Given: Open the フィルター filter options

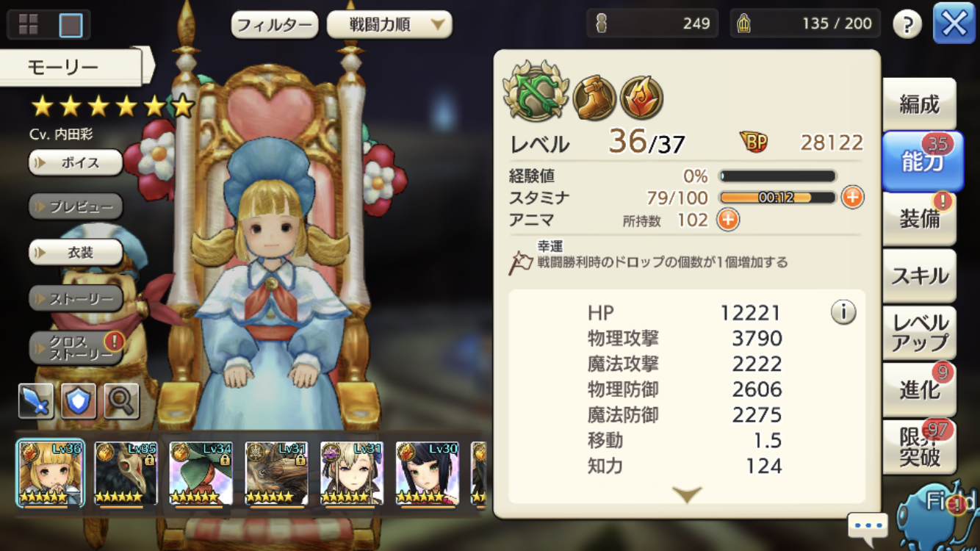Looking at the screenshot, I should tap(275, 25).
